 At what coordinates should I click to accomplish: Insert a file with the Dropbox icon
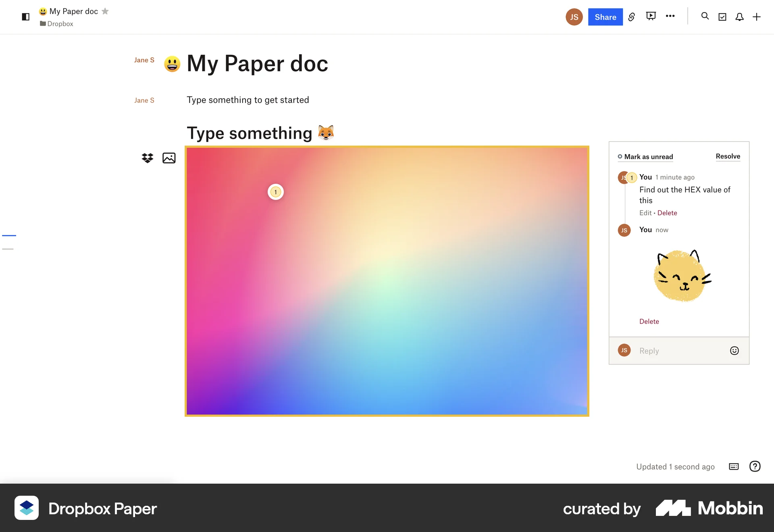[147, 158]
